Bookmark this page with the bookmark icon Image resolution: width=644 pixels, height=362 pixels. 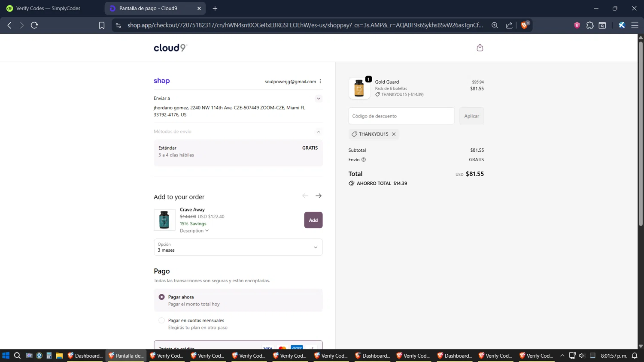[x=102, y=25]
